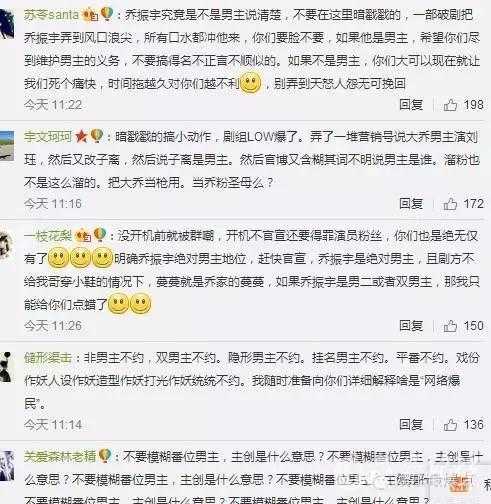Like 一枝花梨's comment with 150 likes
Screen dimensions: 491x504
(x=450, y=326)
